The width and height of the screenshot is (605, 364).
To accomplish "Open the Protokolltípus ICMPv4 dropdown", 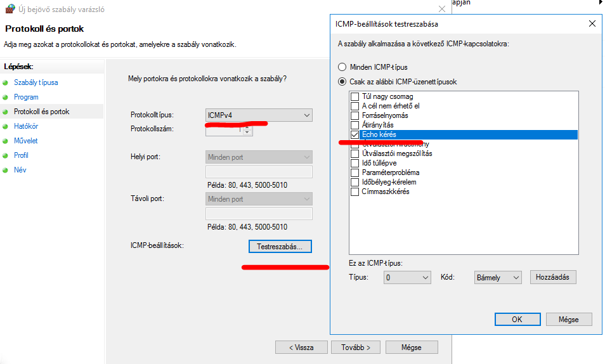I will click(x=259, y=115).
